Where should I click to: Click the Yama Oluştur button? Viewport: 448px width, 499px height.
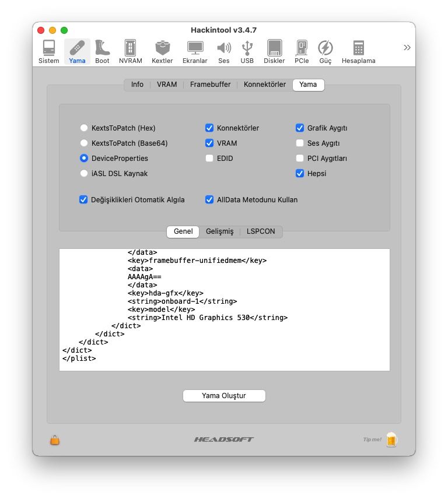(x=224, y=396)
